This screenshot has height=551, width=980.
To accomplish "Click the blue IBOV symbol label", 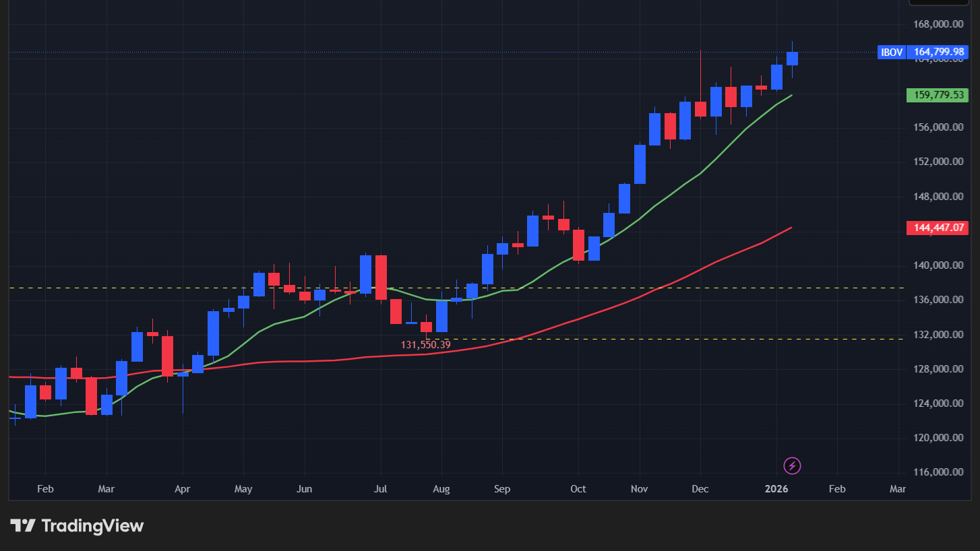I will click(891, 52).
